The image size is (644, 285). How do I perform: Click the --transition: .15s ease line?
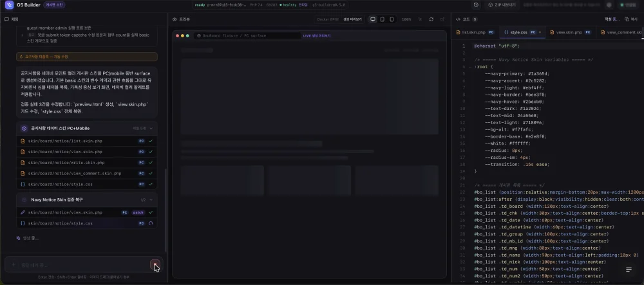tap(516, 164)
